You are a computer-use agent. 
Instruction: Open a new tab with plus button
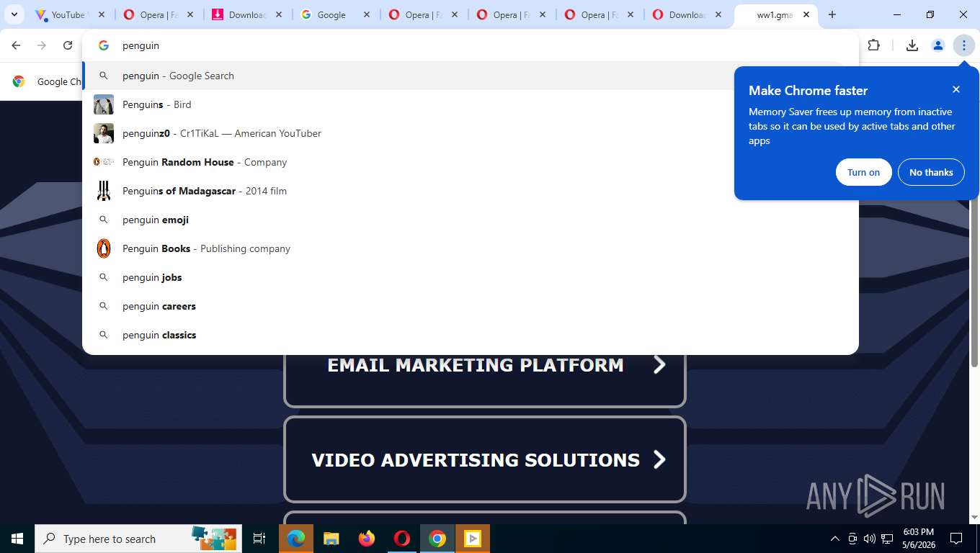point(832,14)
